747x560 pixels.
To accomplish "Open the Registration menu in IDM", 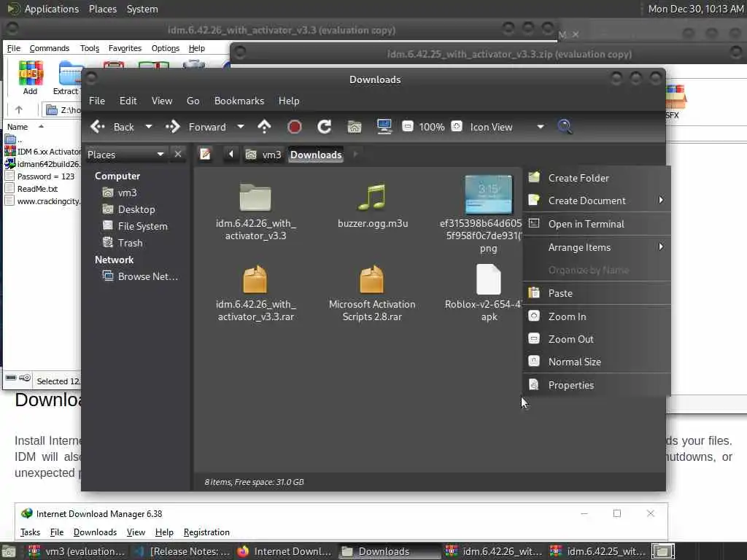I will 206,532.
